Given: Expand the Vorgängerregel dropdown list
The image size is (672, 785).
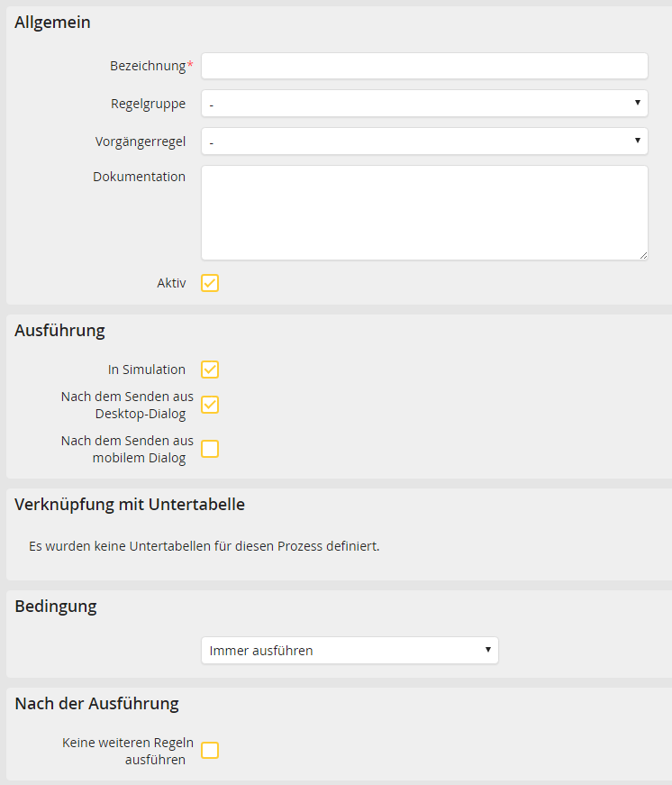Looking at the screenshot, I should click(x=423, y=141).
